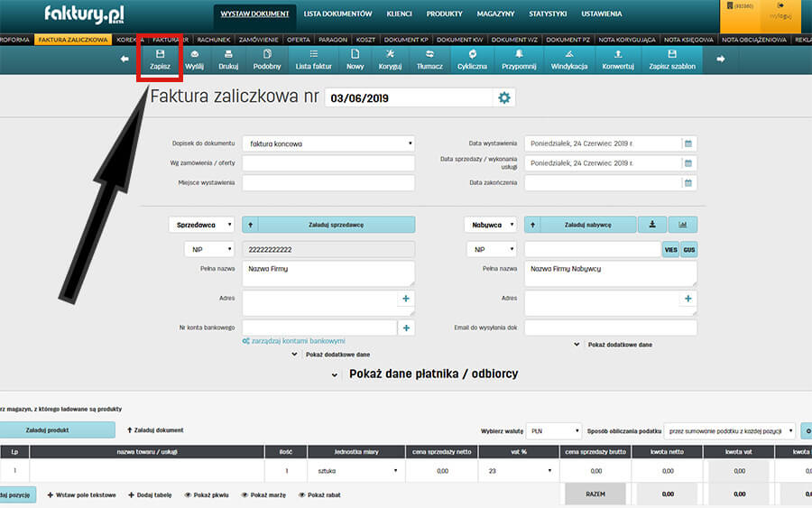Click the GUS lookup button
The width and height of the screenshot is (812, 508).
point(689,249)
